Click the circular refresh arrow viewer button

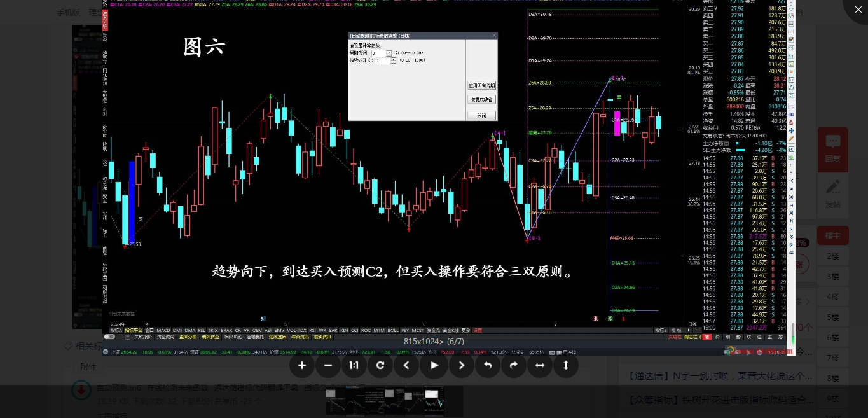[380, 365]
